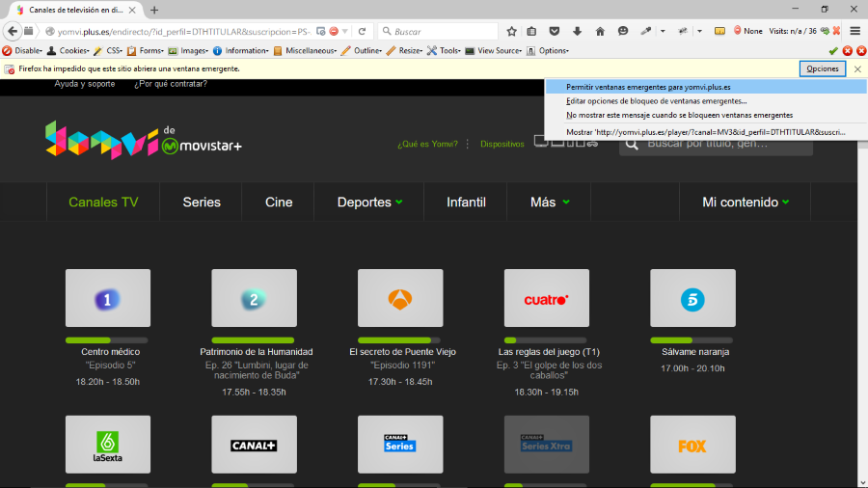Open the Firefox hamburger menu
The height and width of the screenshot is (488, 868).
click(x=855, y=32)
